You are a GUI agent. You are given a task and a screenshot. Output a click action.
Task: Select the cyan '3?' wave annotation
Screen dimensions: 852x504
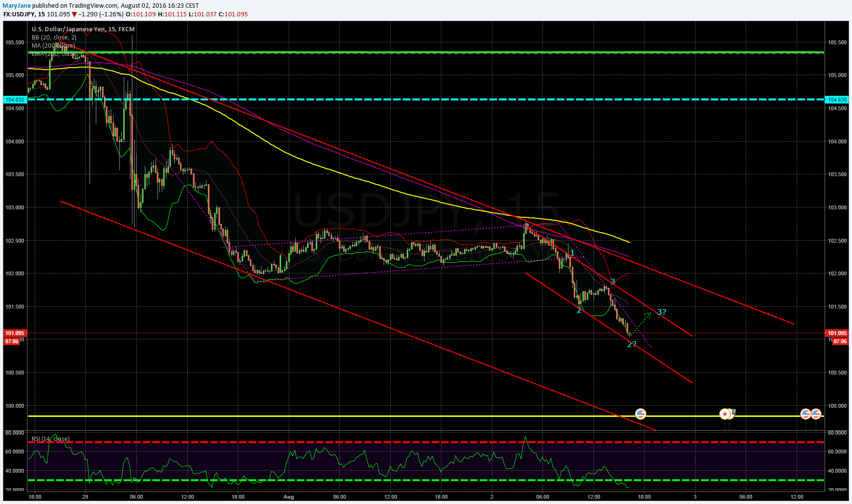pos(661,312)
